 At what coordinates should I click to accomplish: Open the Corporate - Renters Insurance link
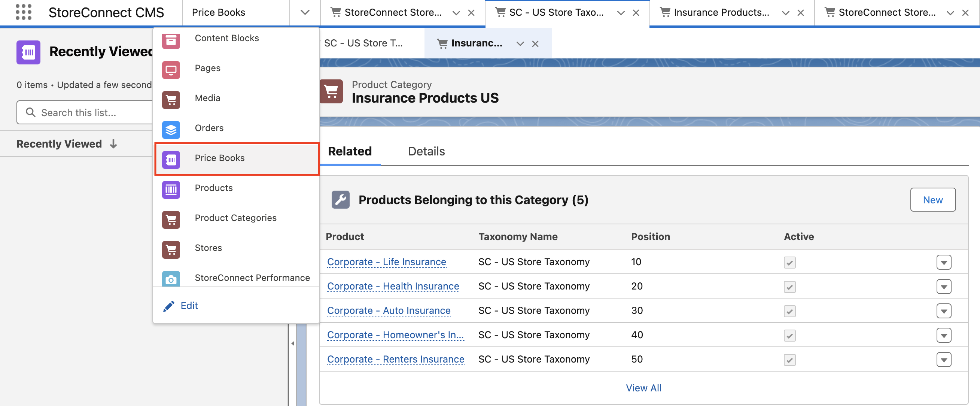396,359
